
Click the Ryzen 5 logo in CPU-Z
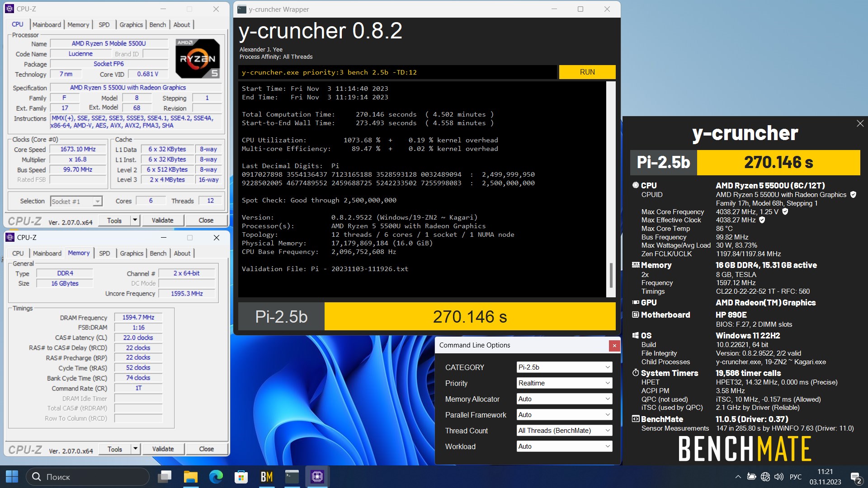198,59
